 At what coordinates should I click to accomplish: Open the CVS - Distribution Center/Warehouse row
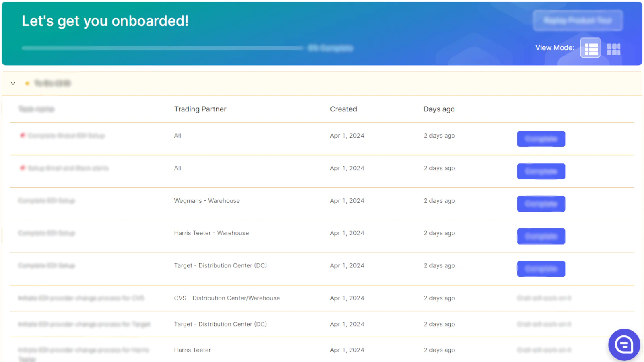(322, 298)
